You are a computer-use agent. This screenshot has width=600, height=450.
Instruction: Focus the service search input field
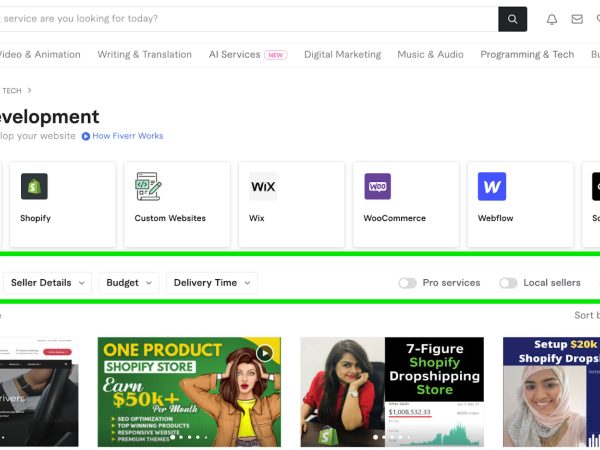[x=249, y=19]
